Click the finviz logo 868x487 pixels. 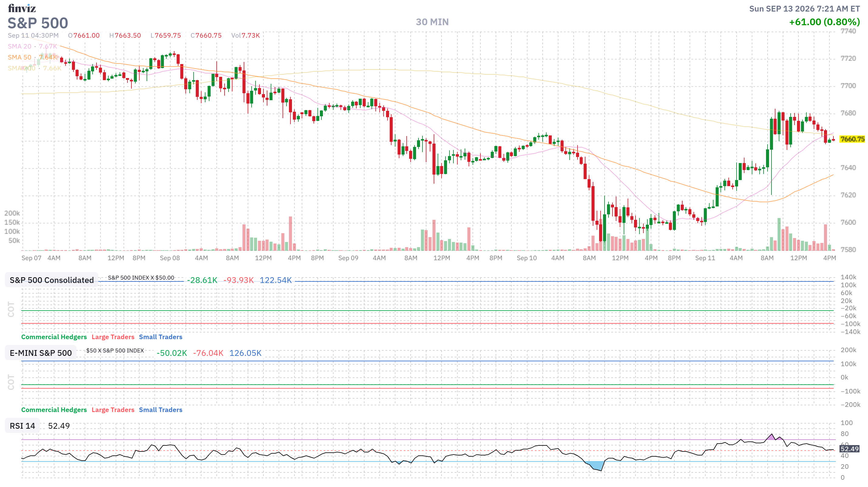(x=22, y=8)
